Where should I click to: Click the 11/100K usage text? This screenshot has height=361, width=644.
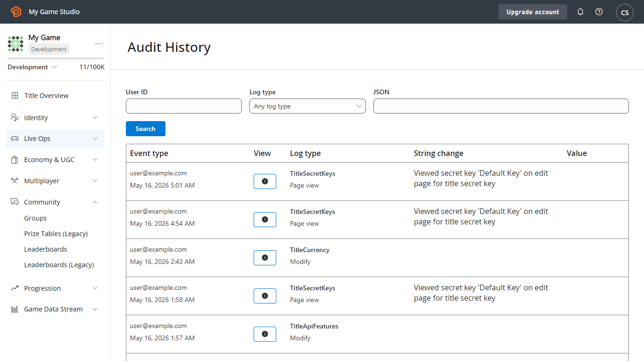pos(92,67)
